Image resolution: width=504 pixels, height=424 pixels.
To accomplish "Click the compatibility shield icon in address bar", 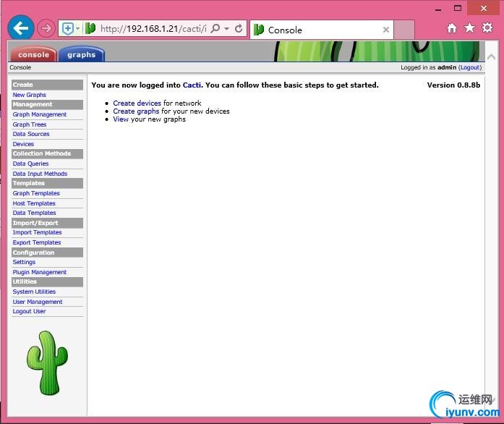I will click(x=67, y=29).
